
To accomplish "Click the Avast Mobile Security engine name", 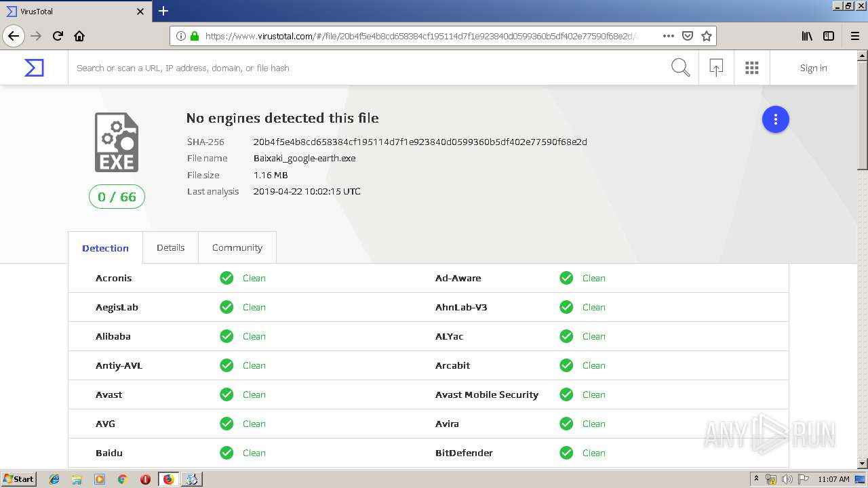I will pyautogui.click(x=487, y=394).
